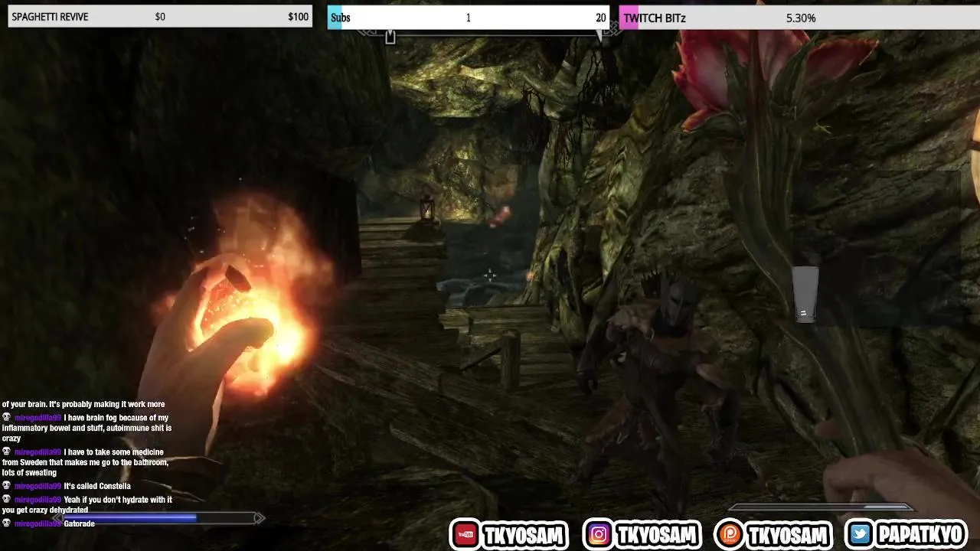Click the crosshair in the center of the game view
This screenshot has height=551, width=980.
[x=490, y=275]
